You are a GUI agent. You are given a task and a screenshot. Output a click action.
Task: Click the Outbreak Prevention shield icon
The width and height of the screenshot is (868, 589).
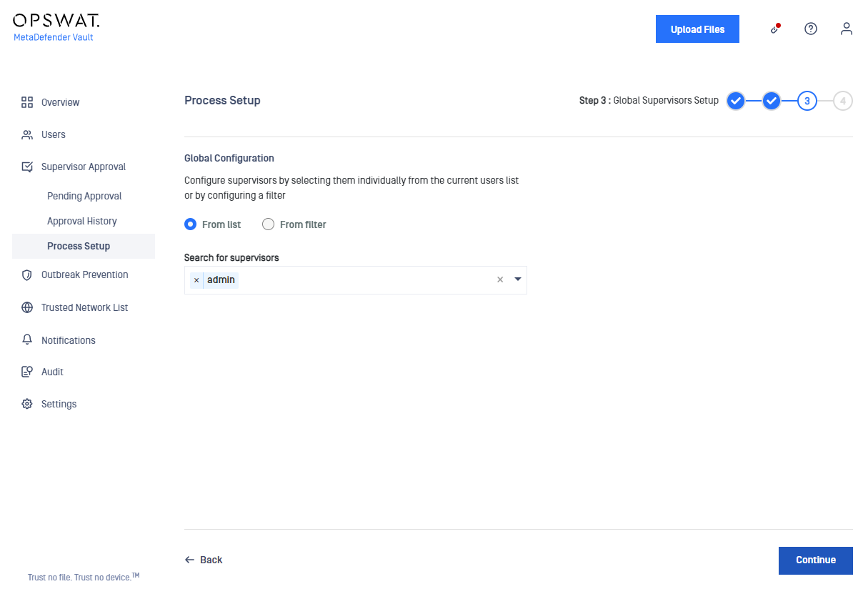[x=27, y=274]
